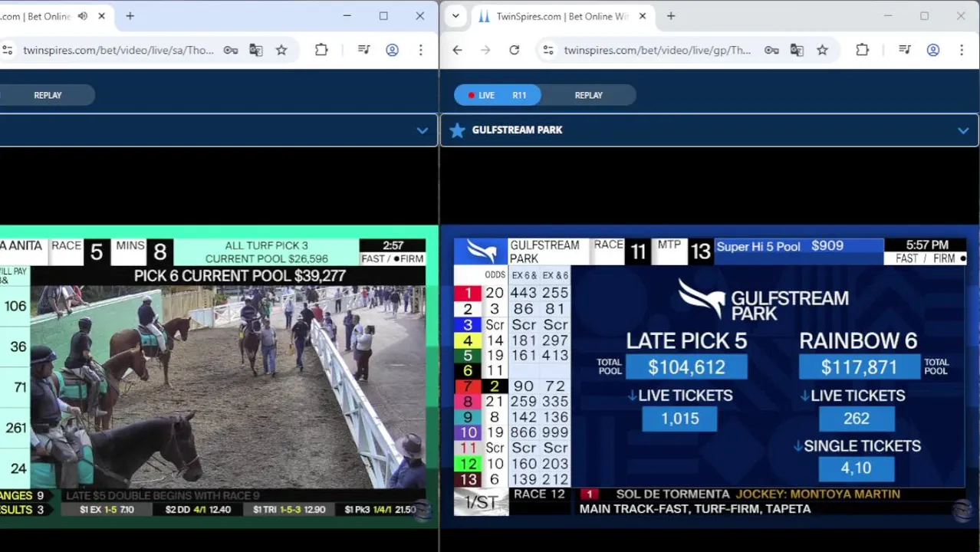The image size is (980, 552).
Task: Open tab search dropdown in right window
Action: [455, 16]
